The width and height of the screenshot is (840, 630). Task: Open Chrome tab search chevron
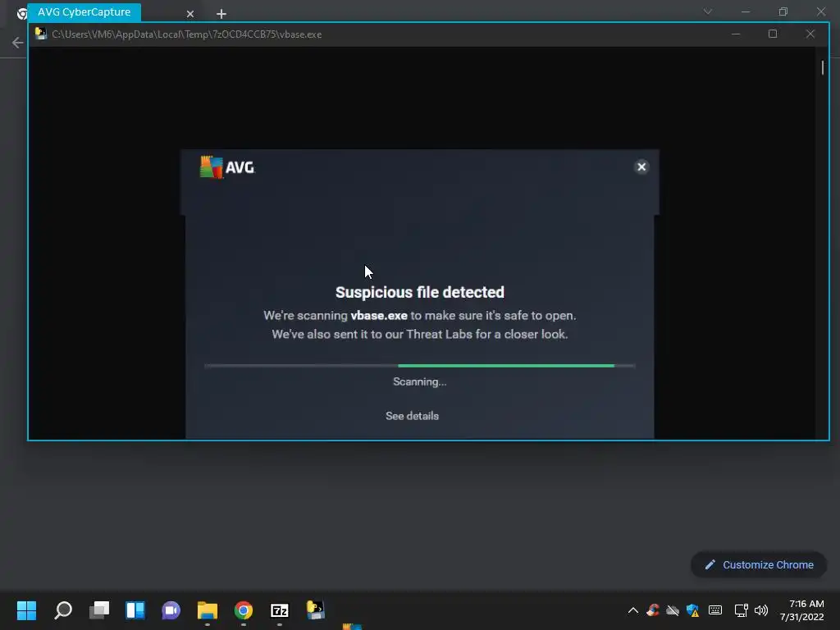[708, 11]
